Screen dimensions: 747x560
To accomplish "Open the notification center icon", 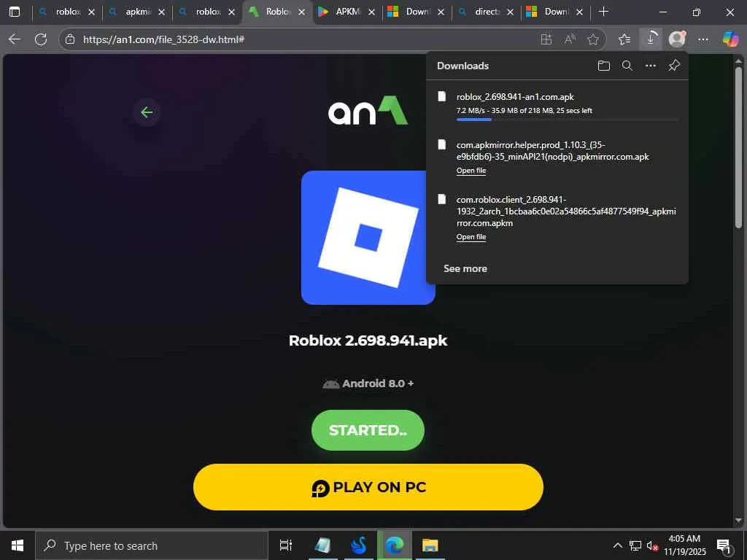I will [724, 545].
